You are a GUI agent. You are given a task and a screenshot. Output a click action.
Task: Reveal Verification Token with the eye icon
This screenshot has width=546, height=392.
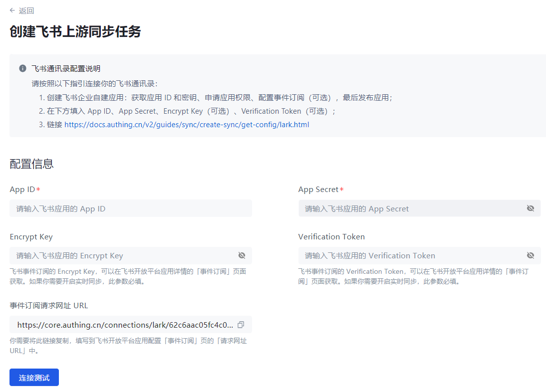pos(531,255)
